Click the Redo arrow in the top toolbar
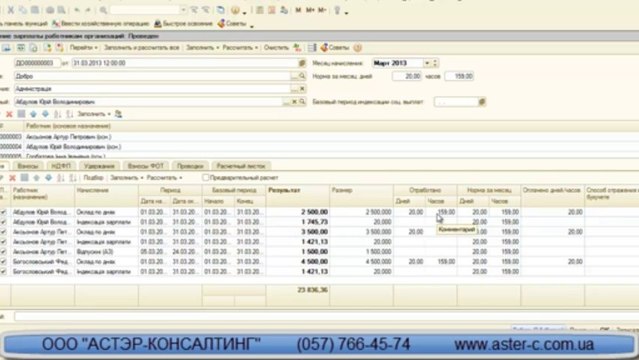Viewport: 639px width, 360px height. pos(88,10)
